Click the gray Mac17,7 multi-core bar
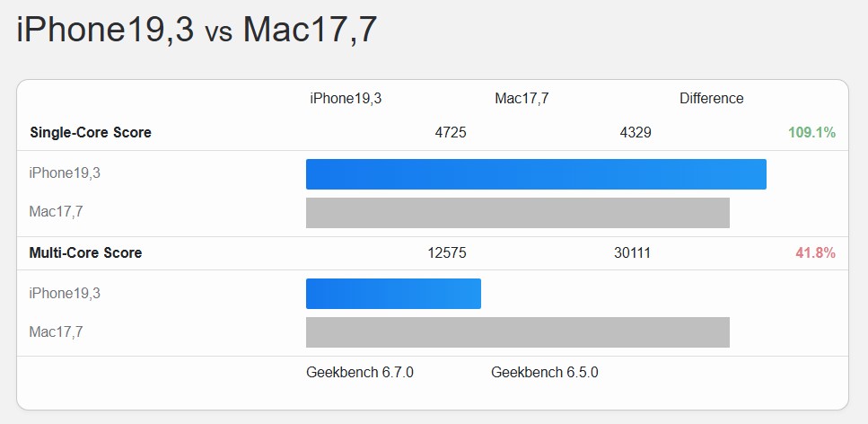 [518, 332]
